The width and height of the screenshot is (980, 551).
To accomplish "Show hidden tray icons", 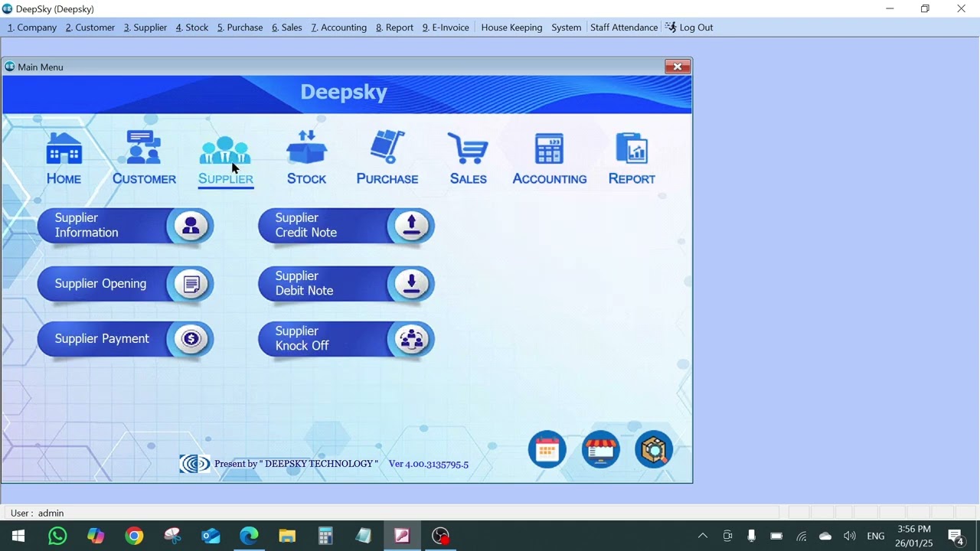I will tap(703, 536).
